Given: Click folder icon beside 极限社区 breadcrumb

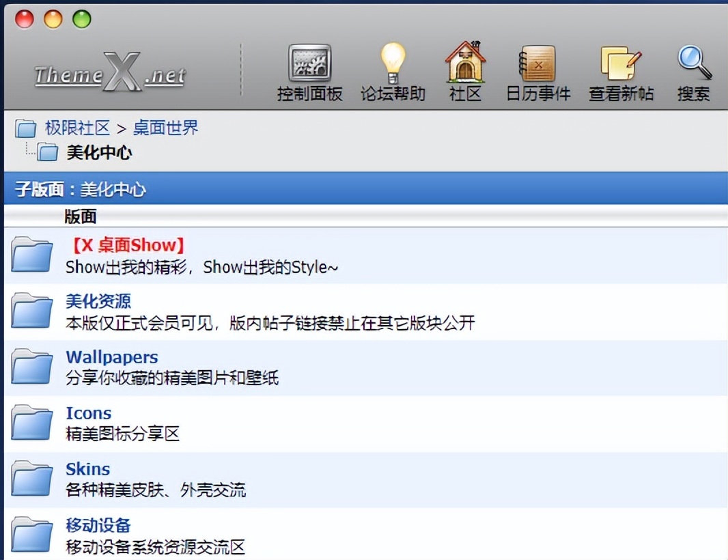Looking at the screenshot, I should pyautogui.click(x=25, y=128).
